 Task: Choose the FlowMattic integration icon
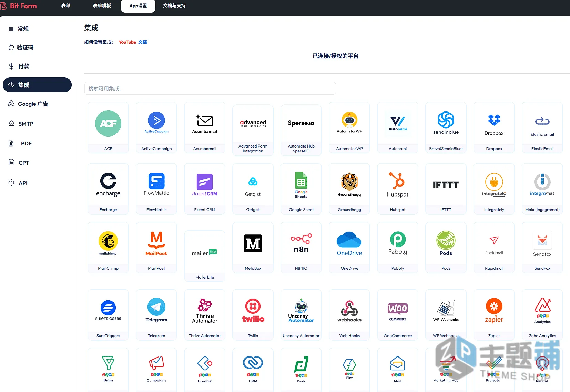click(156, 184)
